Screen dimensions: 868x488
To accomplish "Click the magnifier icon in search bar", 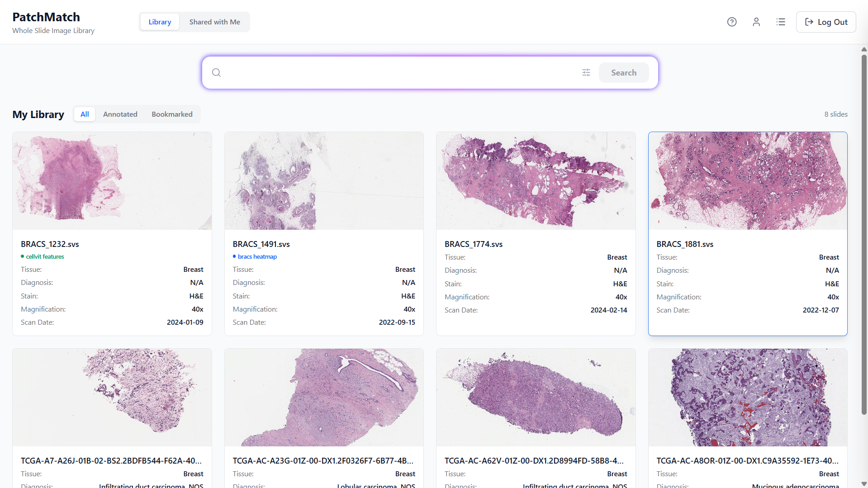I will click(x=216, y=72).
